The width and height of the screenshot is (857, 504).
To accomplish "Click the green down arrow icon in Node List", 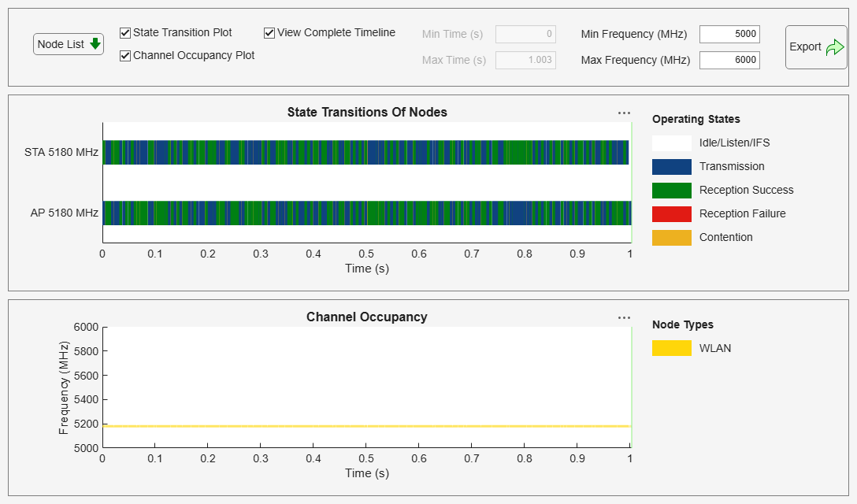I will point(95,44).
